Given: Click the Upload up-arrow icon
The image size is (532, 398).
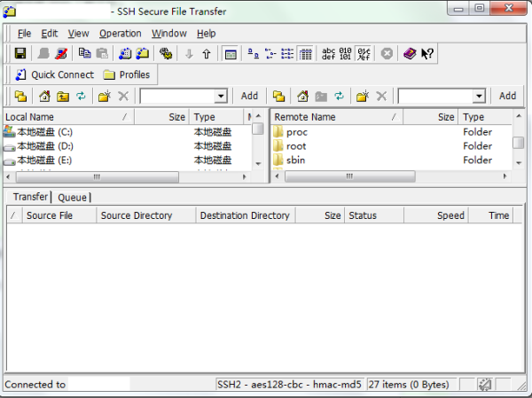Looking at the screenshot, I should point(207,53).
